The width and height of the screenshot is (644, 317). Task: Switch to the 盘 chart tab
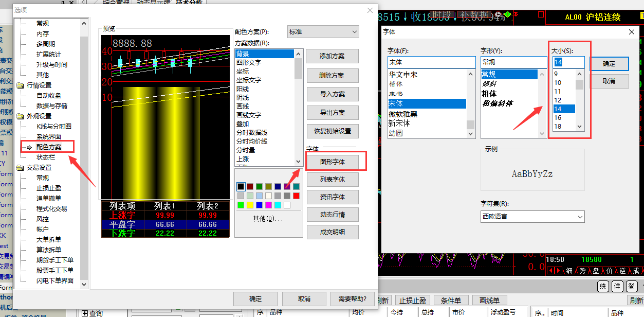tap(596, 270)
